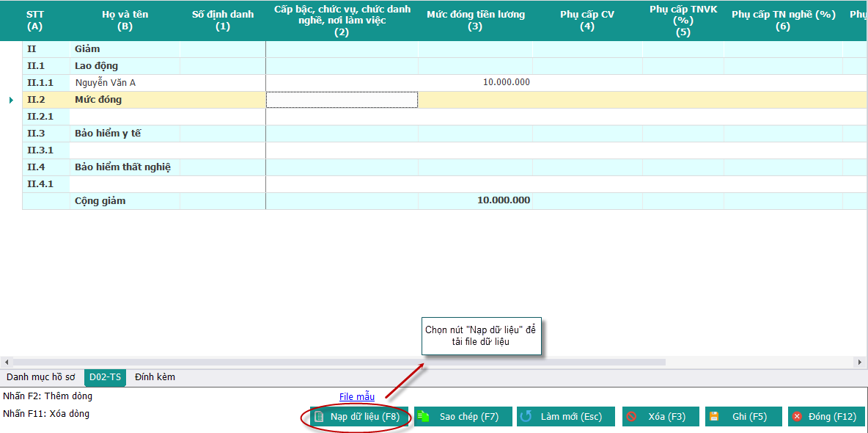Click the II.4 row number cell
The height and width of the screenshot is (433, 868).
(x=46, y=167)
